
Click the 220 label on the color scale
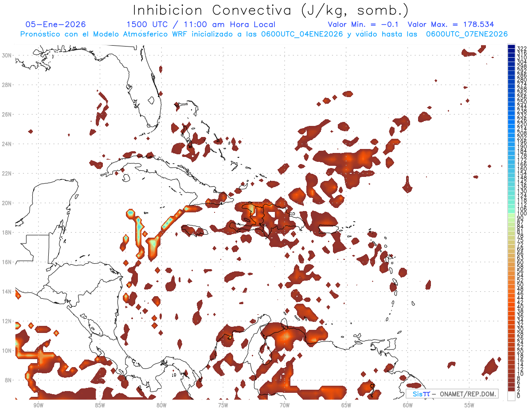click(x=522, y=124)
